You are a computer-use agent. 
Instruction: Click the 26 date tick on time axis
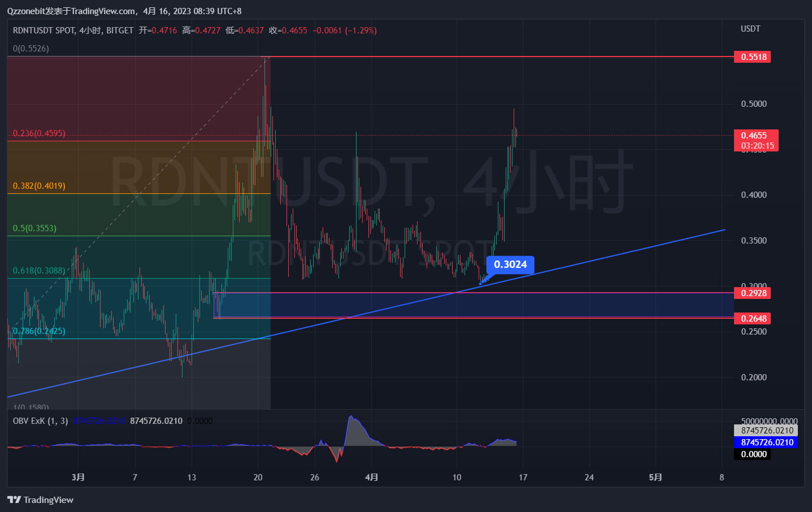pos(315,478)
